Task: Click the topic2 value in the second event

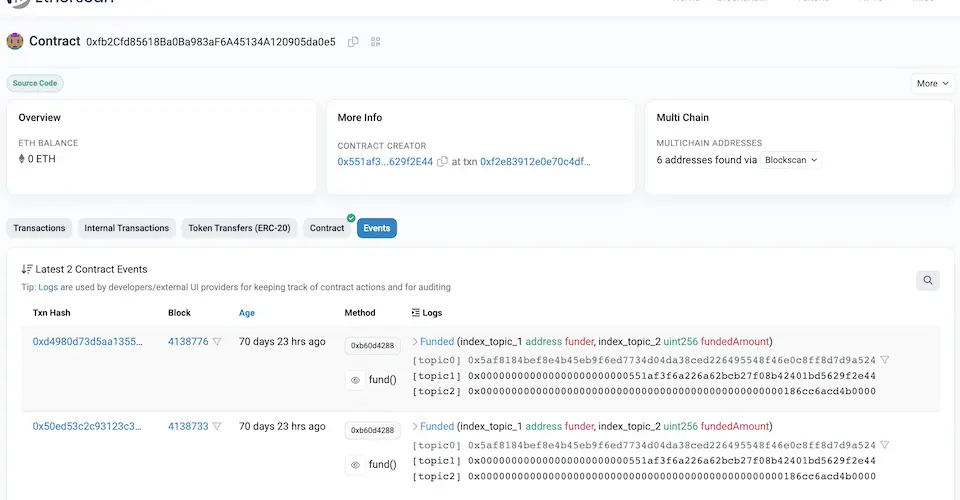Action: 672,476
